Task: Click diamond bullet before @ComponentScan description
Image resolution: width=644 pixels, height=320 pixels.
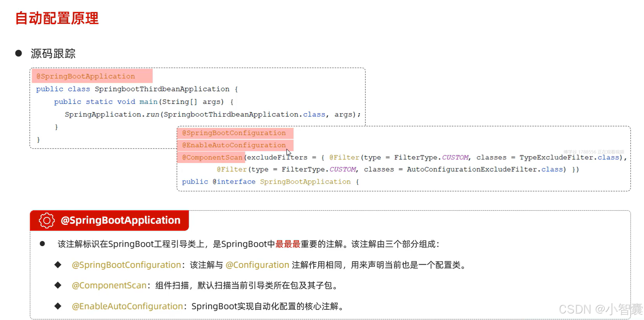Action: click(58, 285)
